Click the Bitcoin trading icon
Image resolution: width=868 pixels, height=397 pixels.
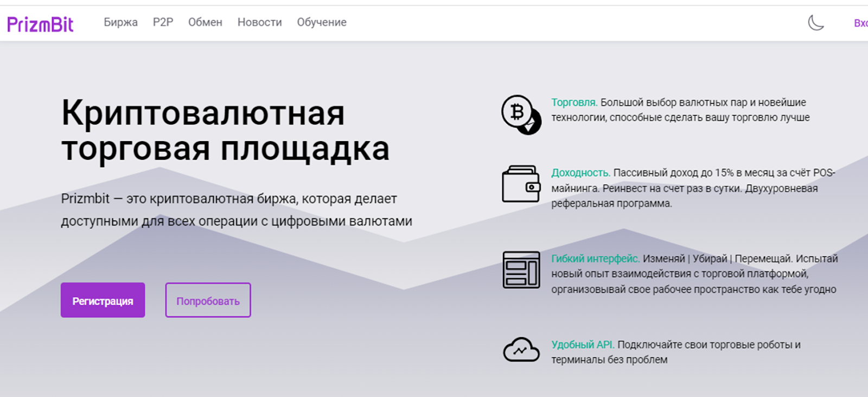coord(521,115)
